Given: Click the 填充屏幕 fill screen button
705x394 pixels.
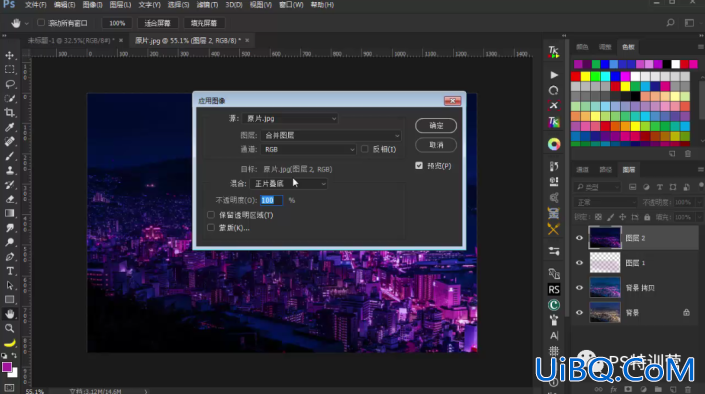Looking at the screenshot, I should tap(204, 23).
